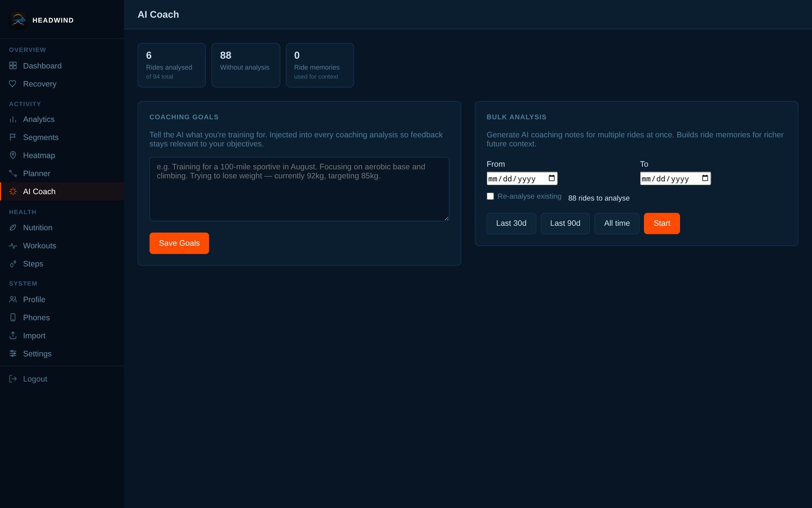Focus the coaching goals text area
The height and width of the screenshot is (508, 812).
pyautogui.click(x=299, y=189)
